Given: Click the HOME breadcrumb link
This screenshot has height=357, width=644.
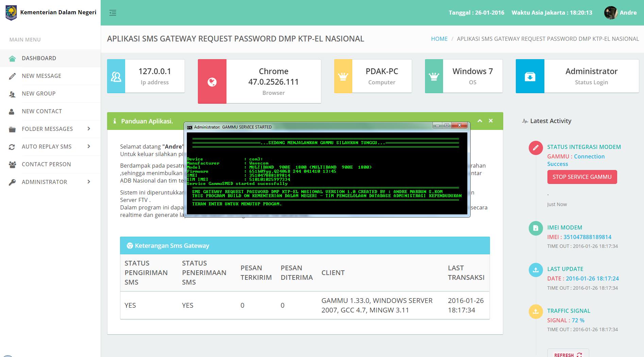Looking at the screenshot, I should pos(439,39).
